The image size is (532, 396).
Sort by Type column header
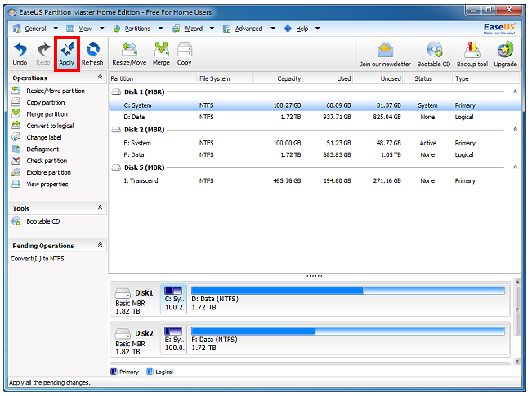point(486,78)
